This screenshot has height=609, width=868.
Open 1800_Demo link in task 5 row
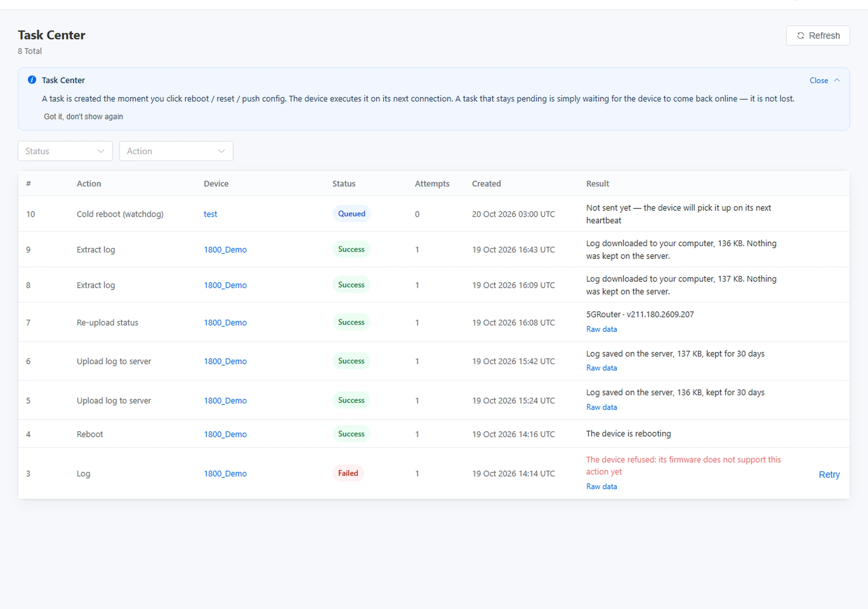coord(225,400)
